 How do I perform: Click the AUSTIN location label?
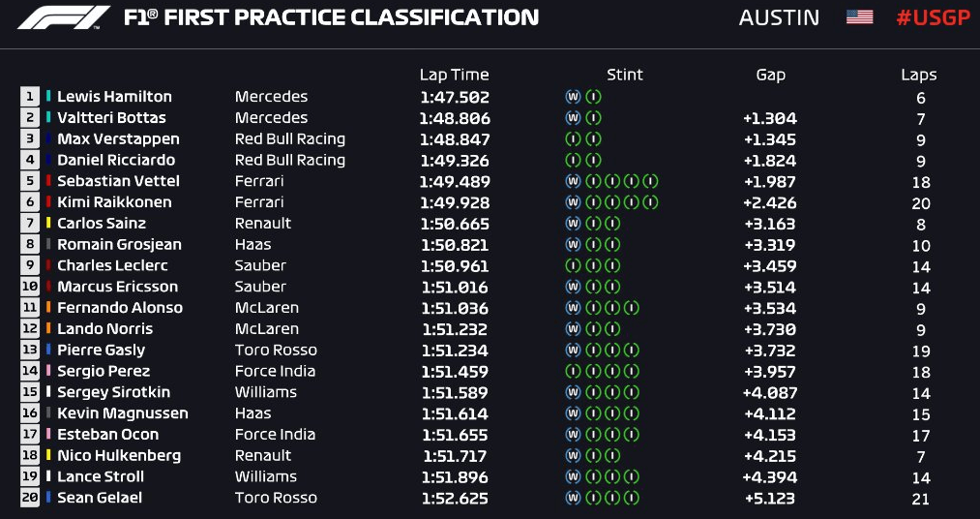[x=779, y=17]
